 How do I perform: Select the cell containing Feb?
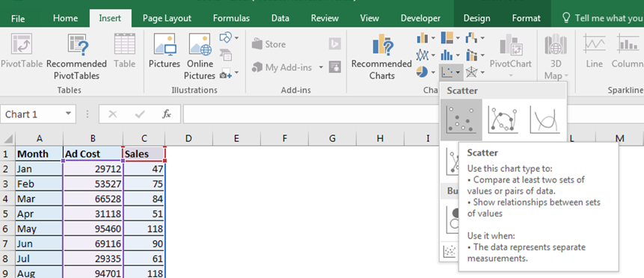40,184
